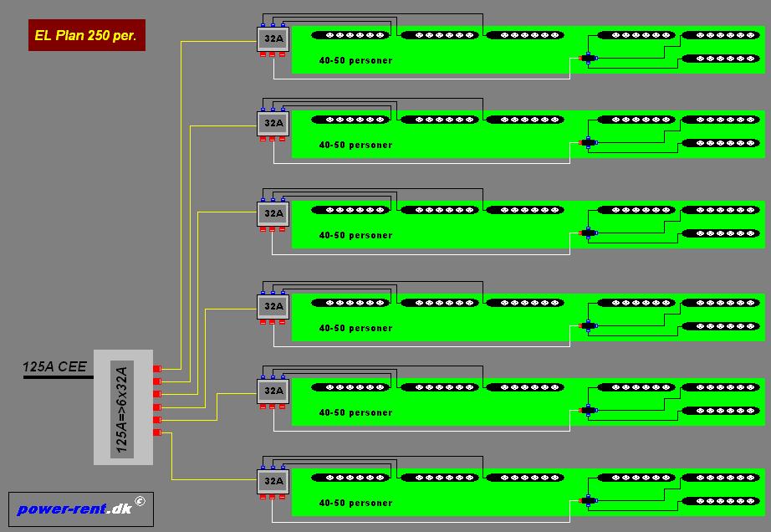Select the black splitter connector in the fifth row
The width and height of the screenshot is (771, 532).
point(588,410)
